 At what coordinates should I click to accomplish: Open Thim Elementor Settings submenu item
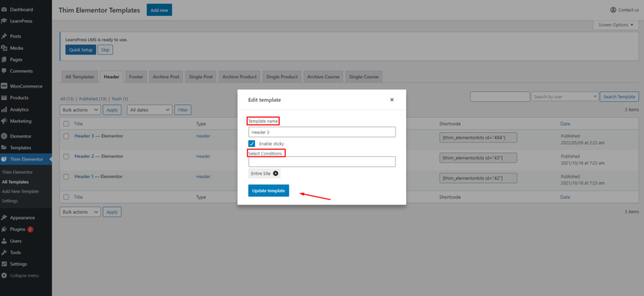10,201
